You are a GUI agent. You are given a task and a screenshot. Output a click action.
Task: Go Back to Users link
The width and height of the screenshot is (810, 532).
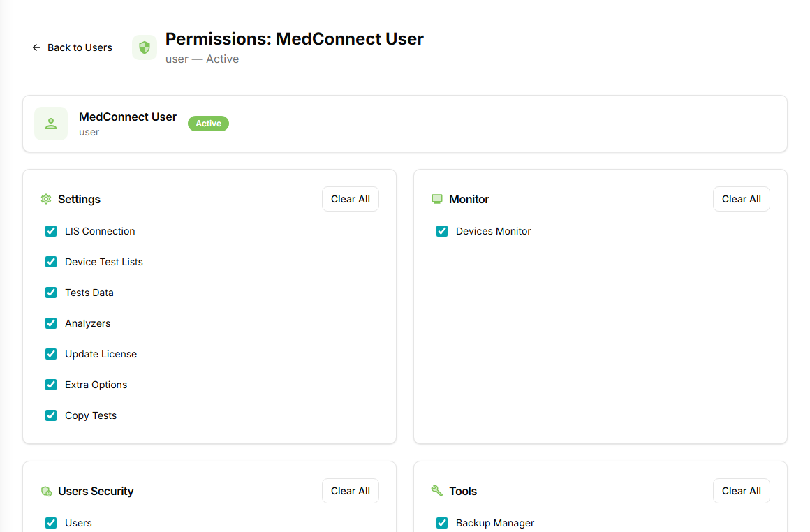(x=72, y=47)
